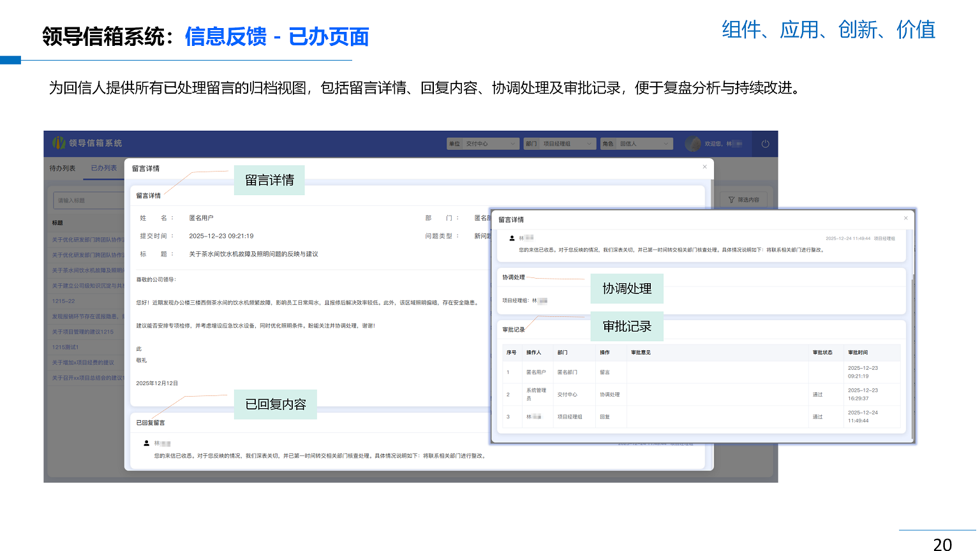
Task: Close the front 留言详情 dialog with the × icon
Action: tap(905, 218)
